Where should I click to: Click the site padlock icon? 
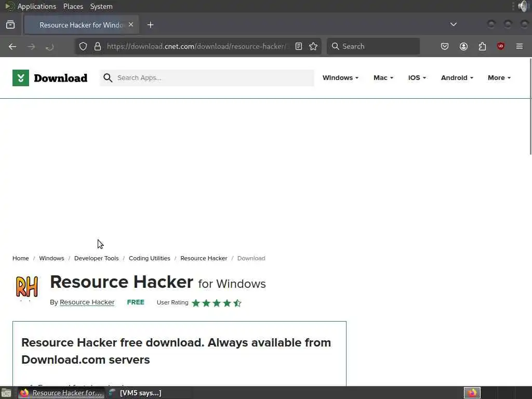coord(98,46)
